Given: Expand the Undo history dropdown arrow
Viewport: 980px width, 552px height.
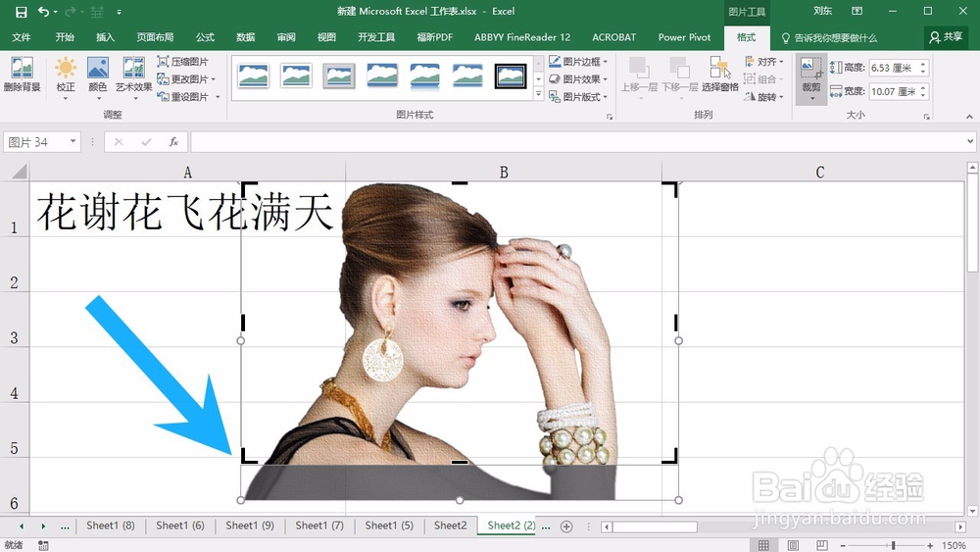Looking at the screenshot, I should (56, 12).
